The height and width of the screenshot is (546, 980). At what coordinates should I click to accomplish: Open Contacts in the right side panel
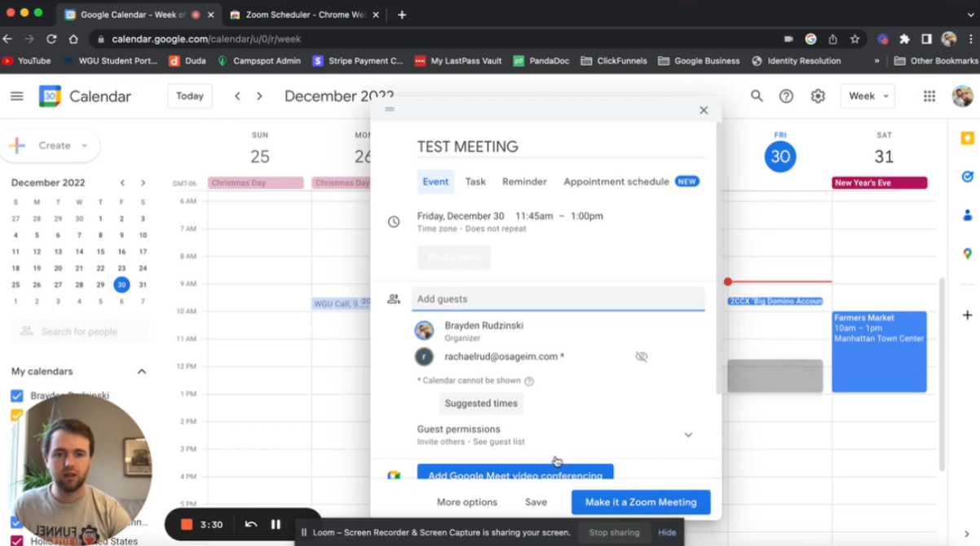(x=967, y=212)
